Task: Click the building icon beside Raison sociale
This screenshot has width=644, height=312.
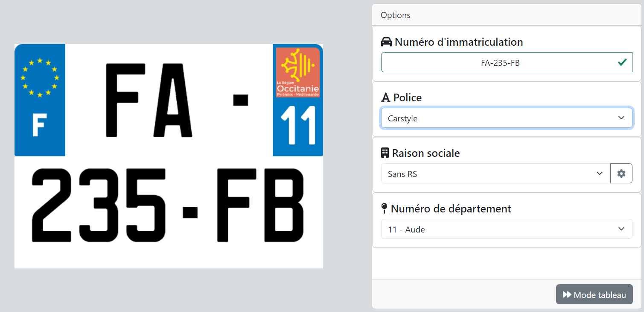Action: (x=385, y=153)
